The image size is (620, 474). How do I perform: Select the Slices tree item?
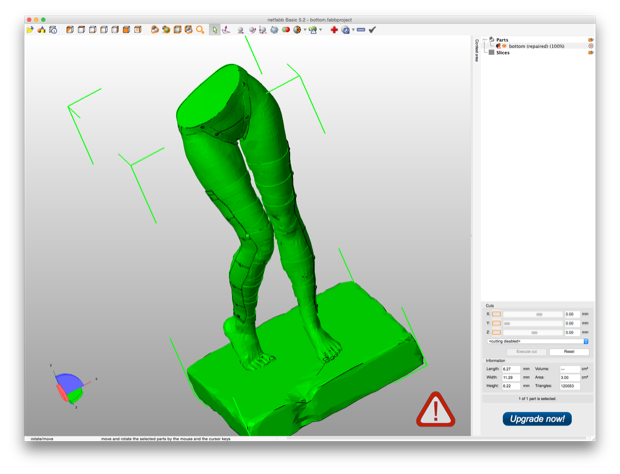503,53
